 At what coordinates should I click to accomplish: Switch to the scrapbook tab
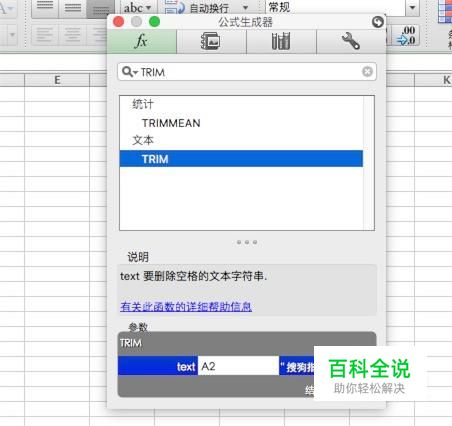coord(211,42)
